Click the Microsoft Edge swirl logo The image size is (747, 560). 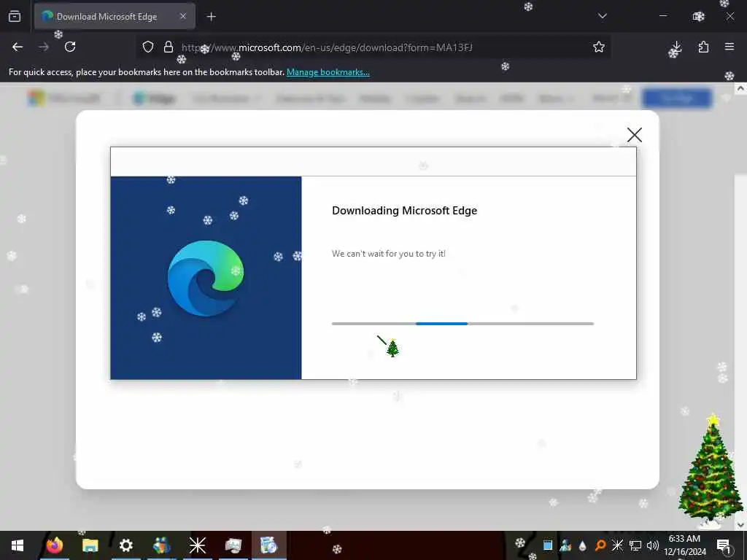[x=206, y=279]
